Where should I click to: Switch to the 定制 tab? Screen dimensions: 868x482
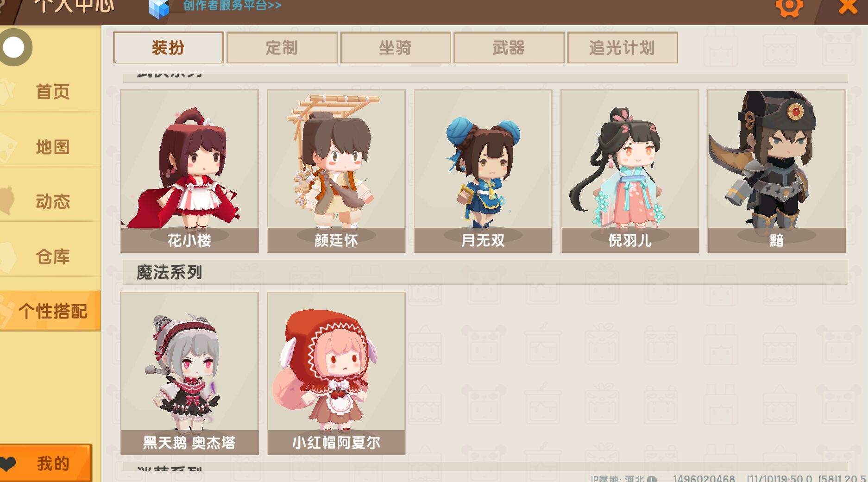tap(282, 48)
